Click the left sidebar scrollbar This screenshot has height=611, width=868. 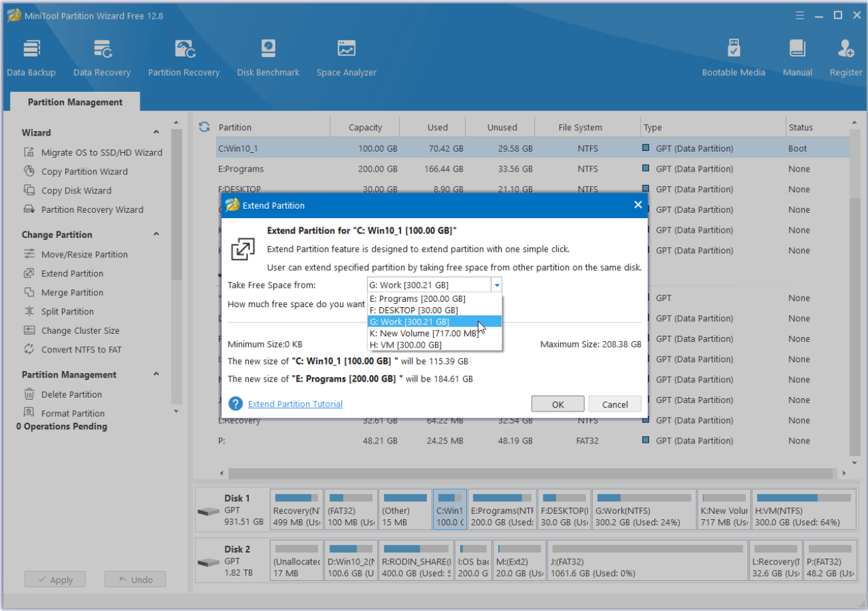click(x=176, y=204)
